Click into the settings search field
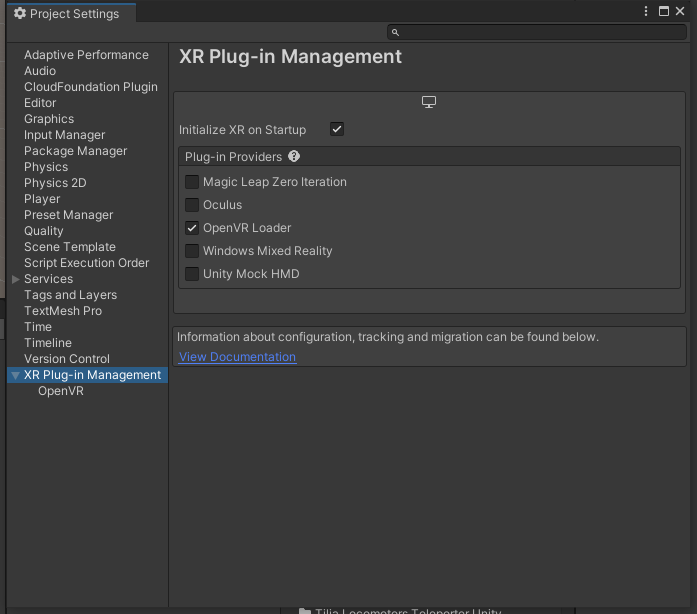The height and width of the screenshot is (614, 697). click(x=537, y=32)
